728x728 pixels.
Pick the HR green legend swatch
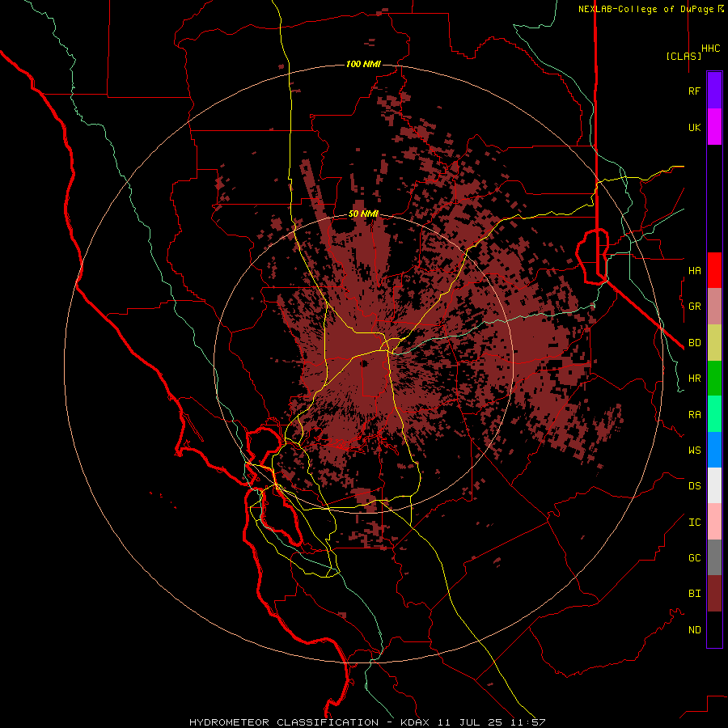[714, 379]
